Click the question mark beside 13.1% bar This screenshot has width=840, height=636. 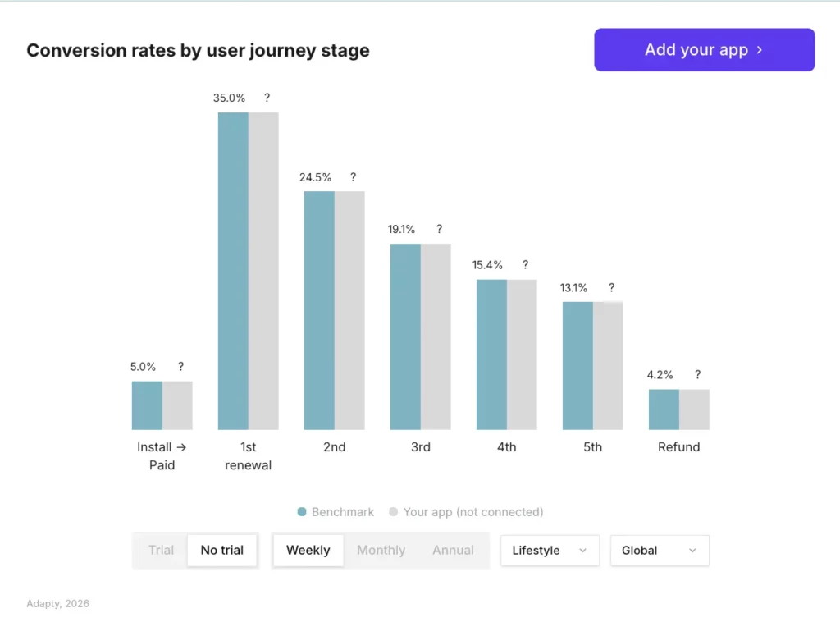pos(611,288)
